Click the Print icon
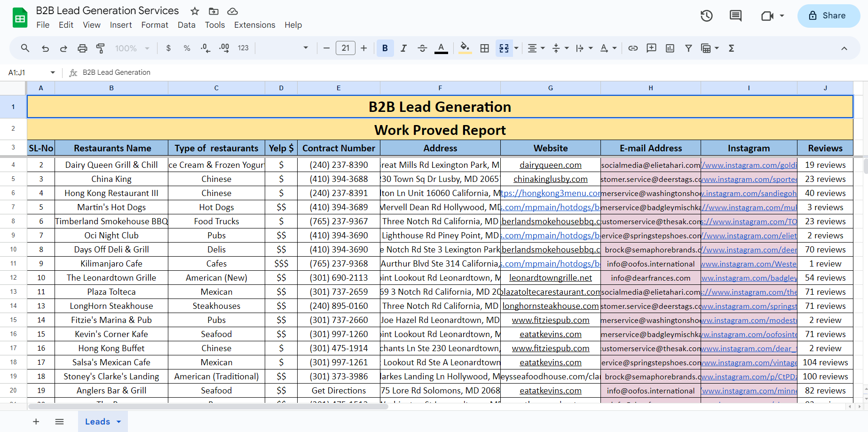The image size is (868, 432). pyautogui.click(x=82, y=48)
